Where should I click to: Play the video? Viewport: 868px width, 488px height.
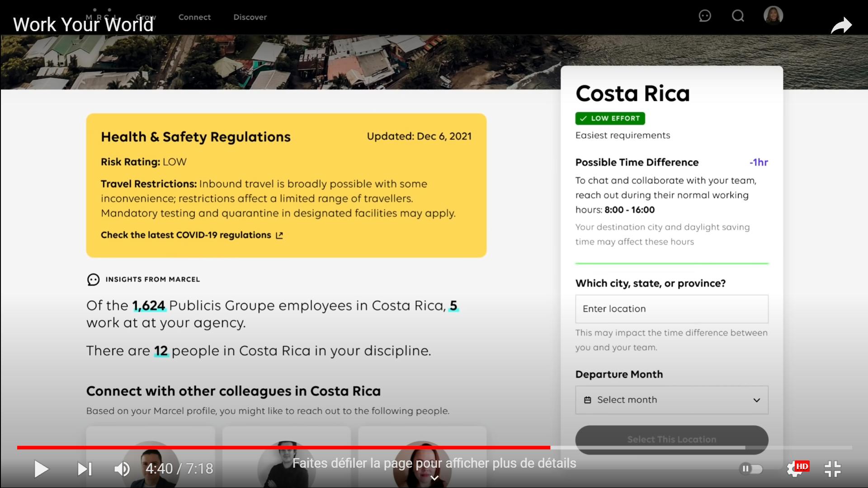tap(41, 469)
